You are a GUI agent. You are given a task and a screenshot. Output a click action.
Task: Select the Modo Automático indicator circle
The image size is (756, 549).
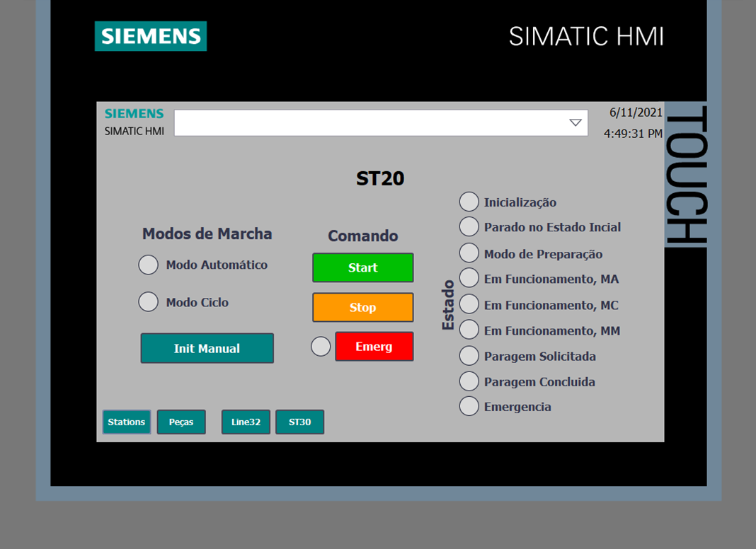click(x=148, y=265)
